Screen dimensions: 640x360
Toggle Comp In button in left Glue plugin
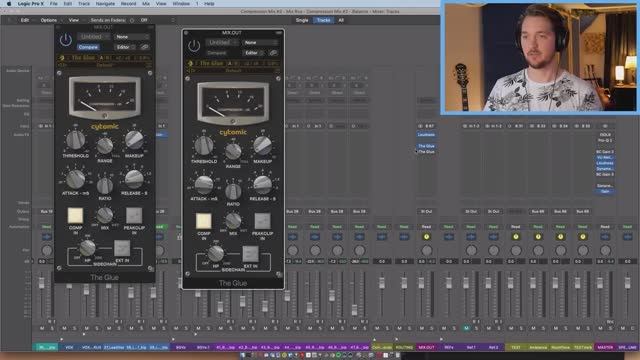tap(75, 216)
